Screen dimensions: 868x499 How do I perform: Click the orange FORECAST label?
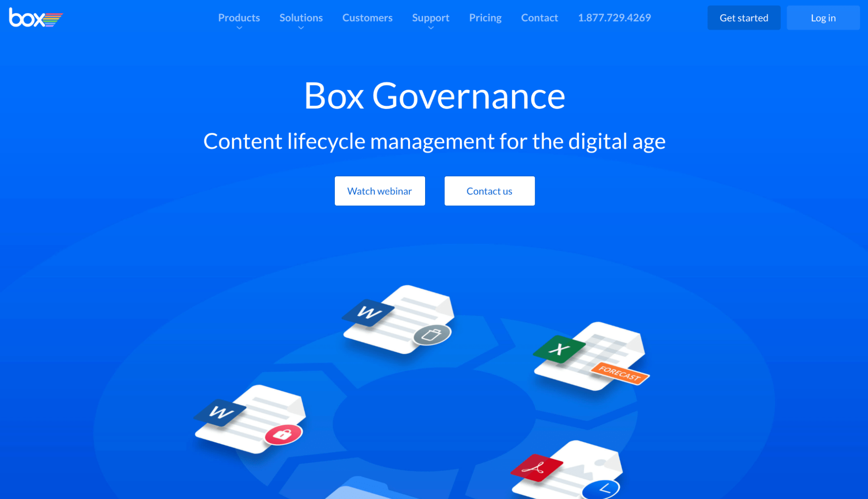[x=620, y=373]
